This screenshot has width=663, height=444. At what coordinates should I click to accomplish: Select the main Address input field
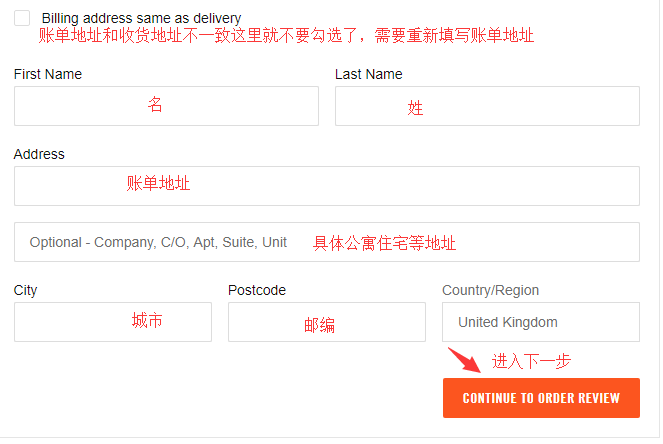pos(326,186)
